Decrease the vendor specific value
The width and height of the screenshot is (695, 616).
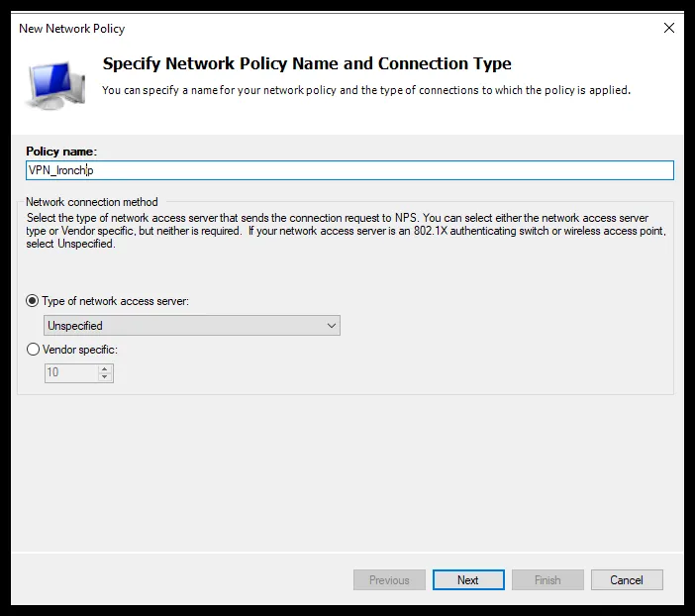105,377
